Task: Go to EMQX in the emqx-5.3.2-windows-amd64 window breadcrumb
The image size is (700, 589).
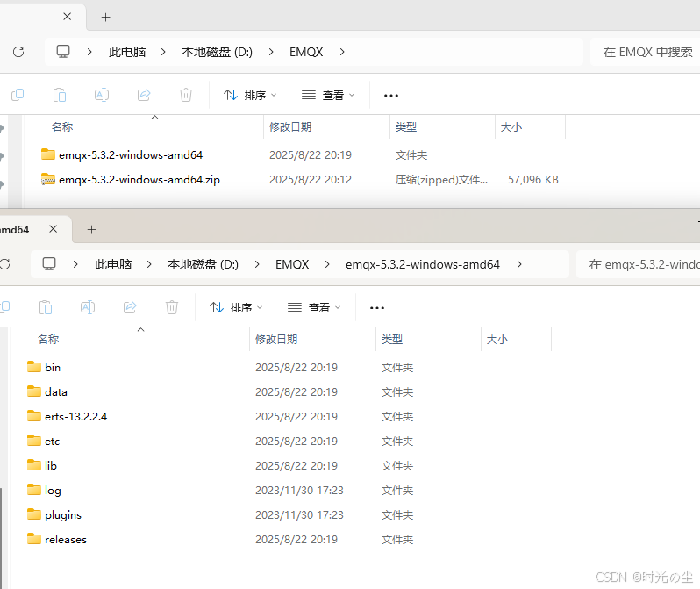Action: (292, 264)
